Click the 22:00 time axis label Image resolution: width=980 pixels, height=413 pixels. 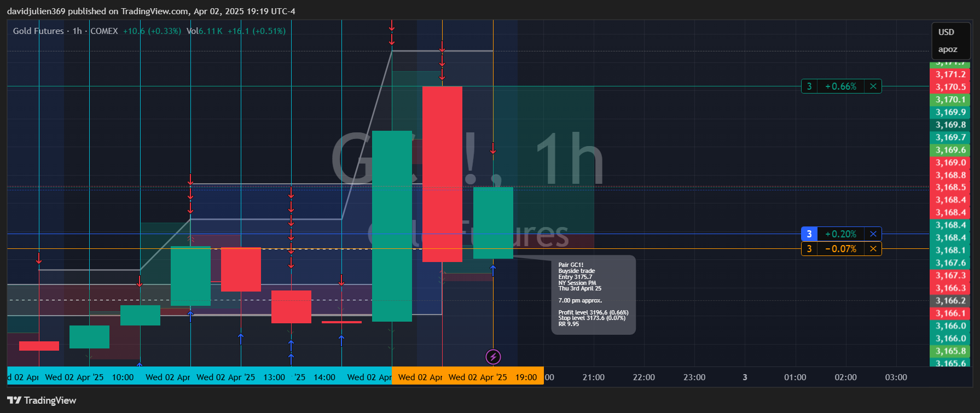tap(643, 377)
